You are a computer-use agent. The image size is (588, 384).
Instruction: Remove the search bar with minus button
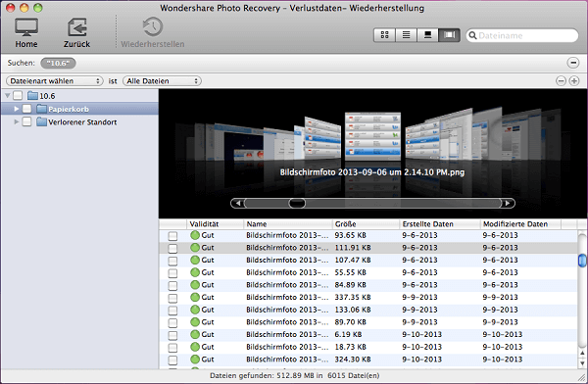click(x=573, y=63)
